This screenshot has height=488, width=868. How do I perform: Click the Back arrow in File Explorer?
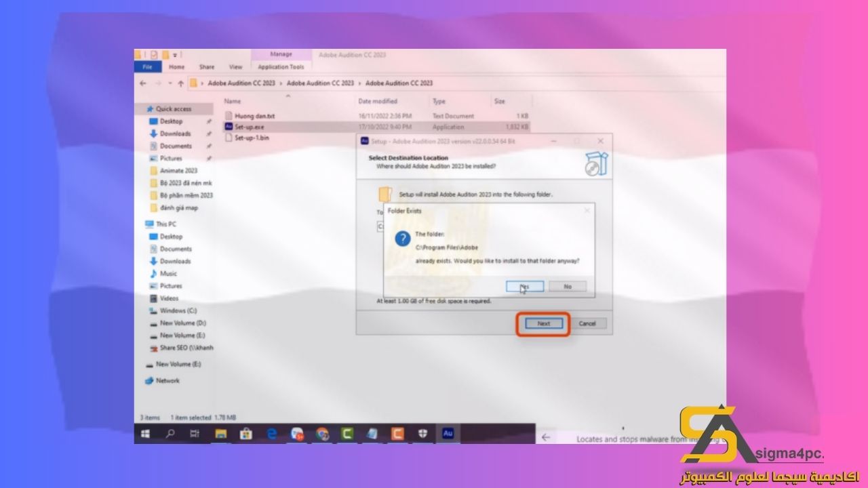pyautogui.click(x=142, y=83)
